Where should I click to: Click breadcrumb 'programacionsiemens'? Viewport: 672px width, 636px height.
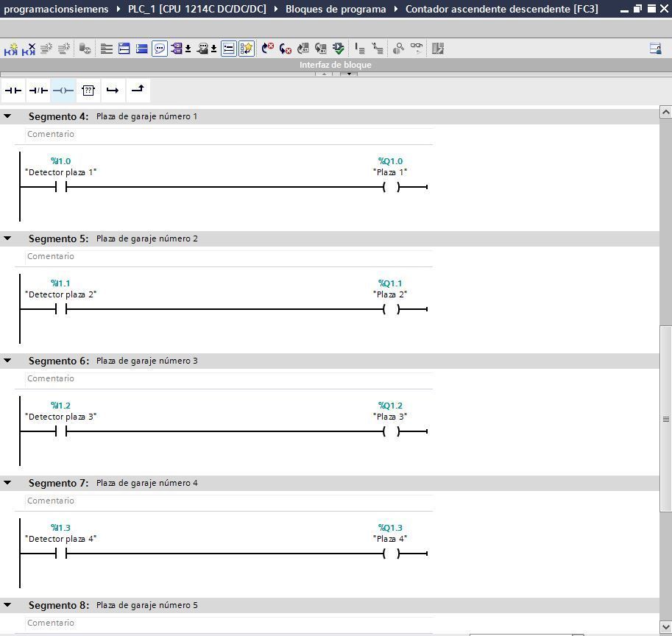pyautogui.click(x=56, y=9)
